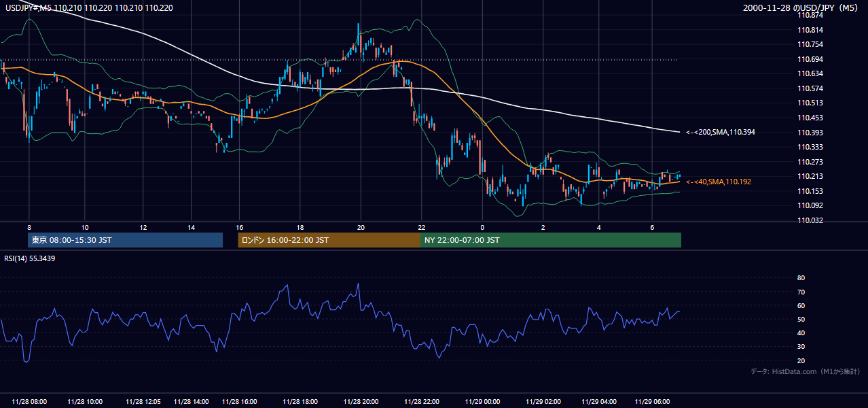
Task: Click the NY 22:00-07:00 JST session bar
Action: (551, 240)
